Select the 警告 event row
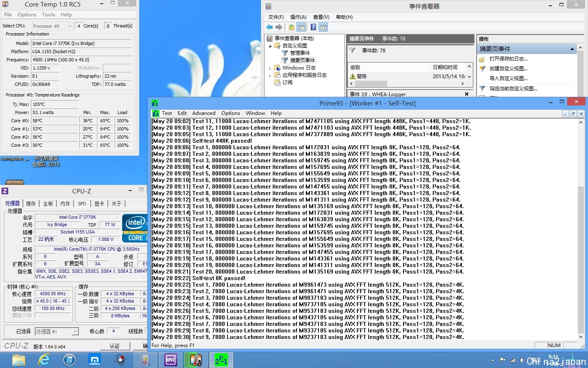 tap(407, 76)
